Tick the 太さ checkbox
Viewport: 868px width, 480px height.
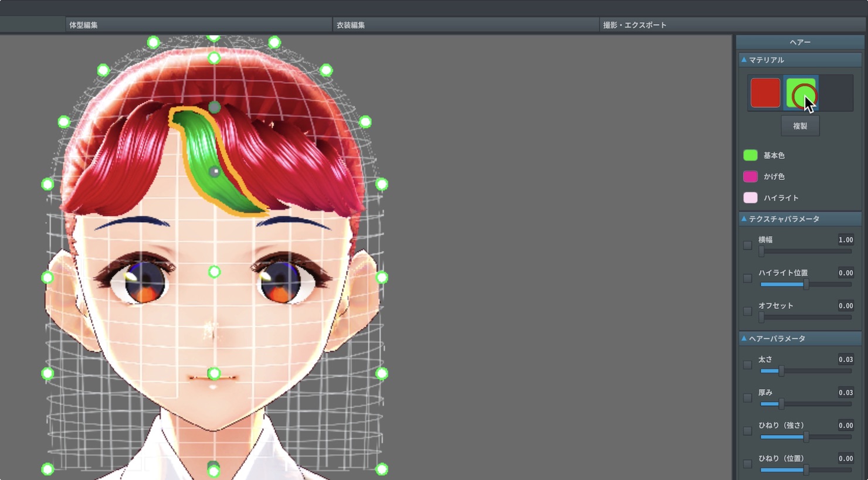coord(747,365)
